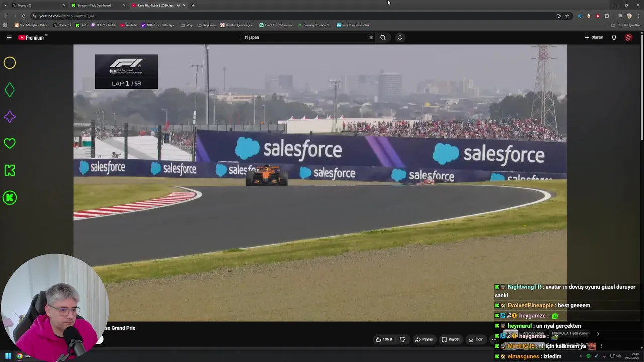The width and height of the screenshot is (644, 362).
Task: Open the YouTube bookmark
Action: click(x=129, y=25)
